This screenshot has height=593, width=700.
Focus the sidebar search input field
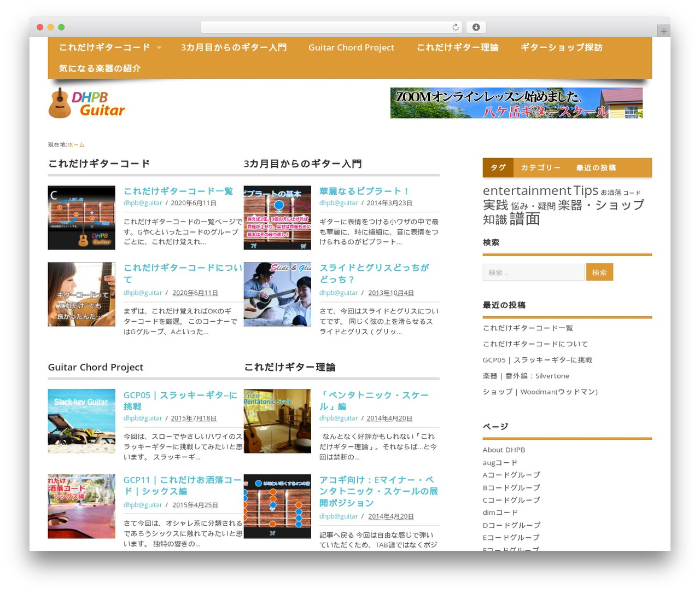534,272
